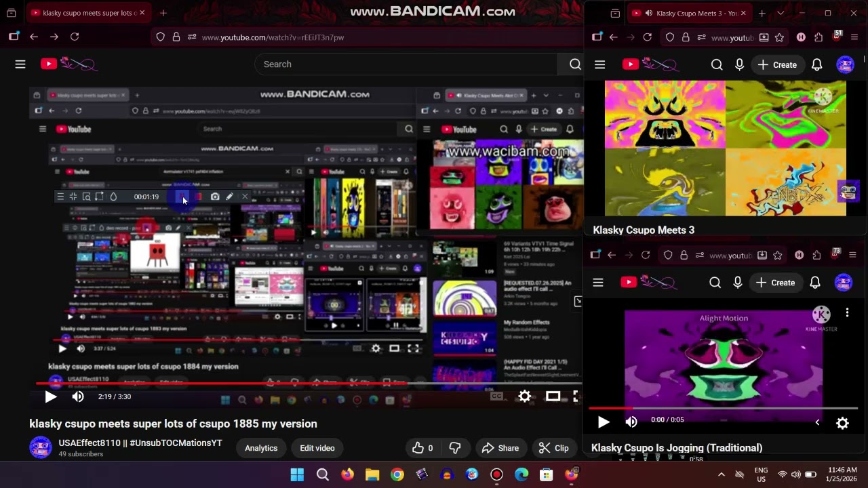Mute the Klasky Csupo Is Jogging video
Image resolution: width=868 pixels, height=488 pixels.
(631, 422)
